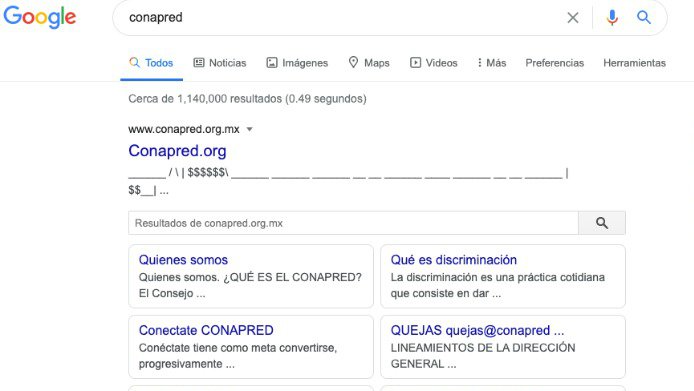Switch to the Imágenes tab

click(297, 63)
